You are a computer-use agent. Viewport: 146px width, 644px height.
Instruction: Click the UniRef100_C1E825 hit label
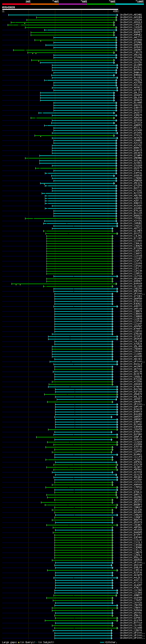tap(131, 27)
